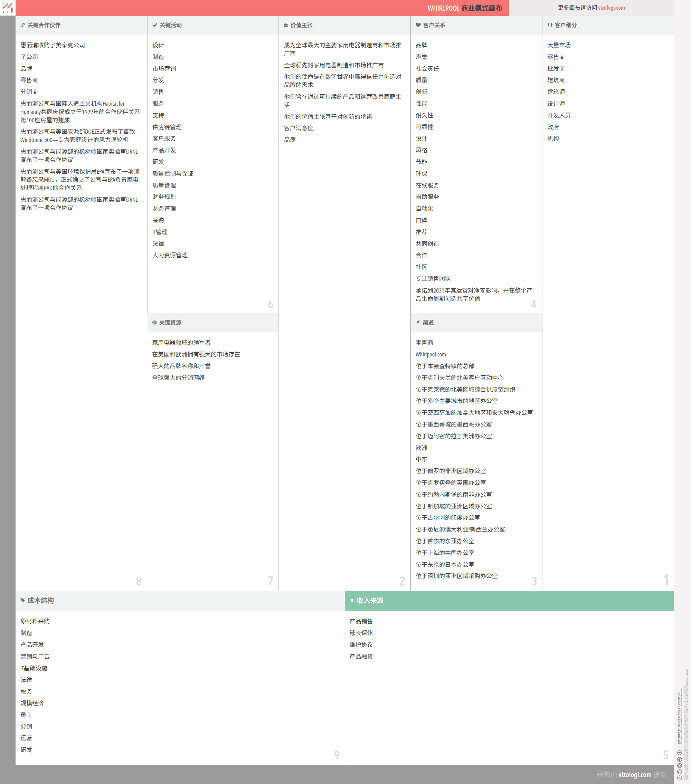
Task: Click 惠而浦收购了美泰克公司 partner item
Action: pos(53,45)
